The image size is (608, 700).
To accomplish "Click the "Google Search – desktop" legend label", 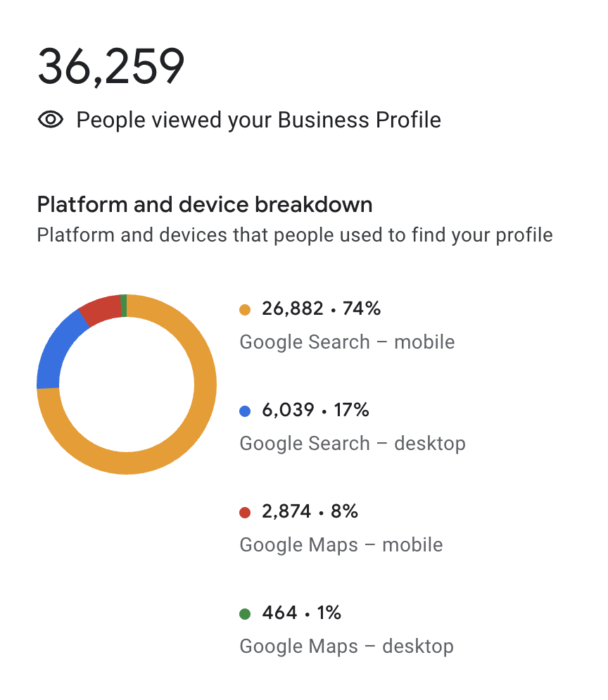I will (353, 444).
